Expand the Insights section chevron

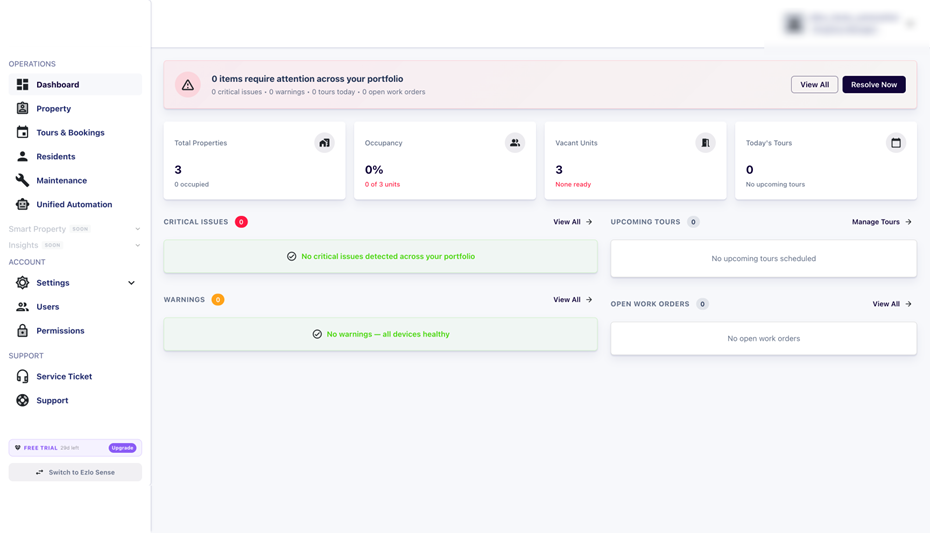pos(138,245)
